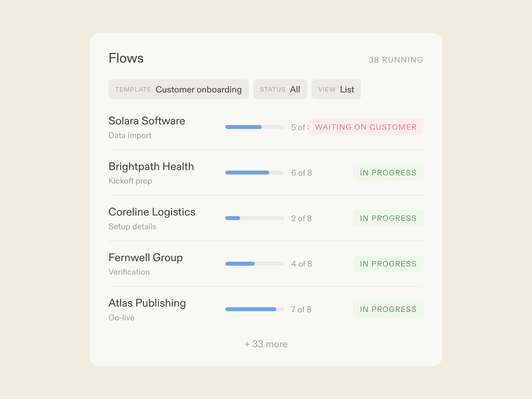532x399 pixels.
Task: Open the Fernwell Group flow
Action: [266, 264]
